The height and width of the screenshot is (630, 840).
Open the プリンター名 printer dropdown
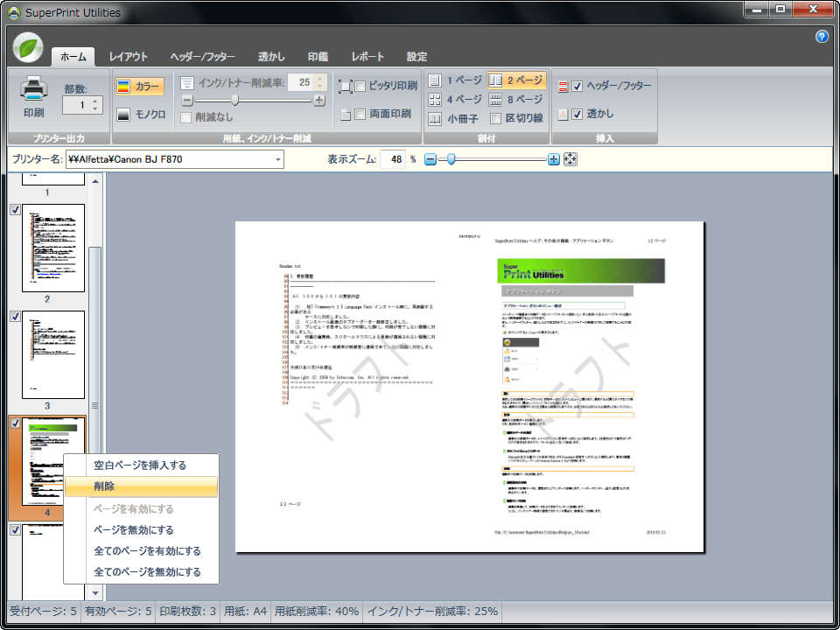tap(278, 159)
